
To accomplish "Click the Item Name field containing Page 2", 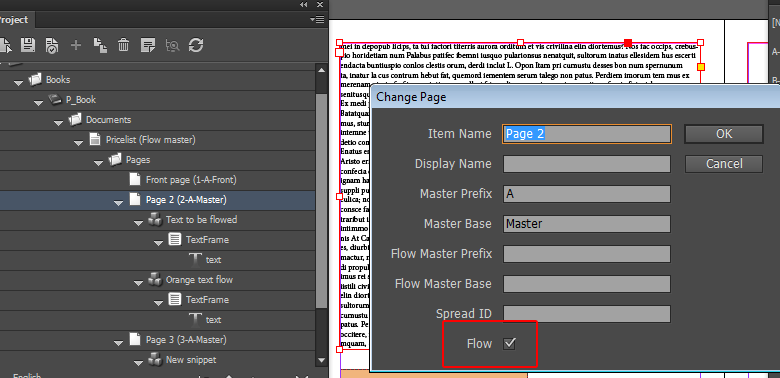I will (x=587, y=134).
